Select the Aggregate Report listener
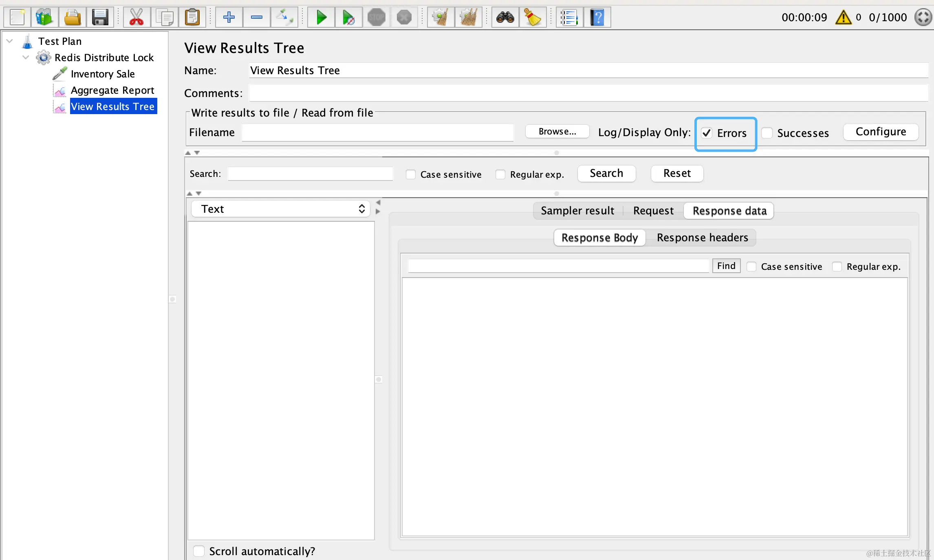934x560 pixels. 112,90
